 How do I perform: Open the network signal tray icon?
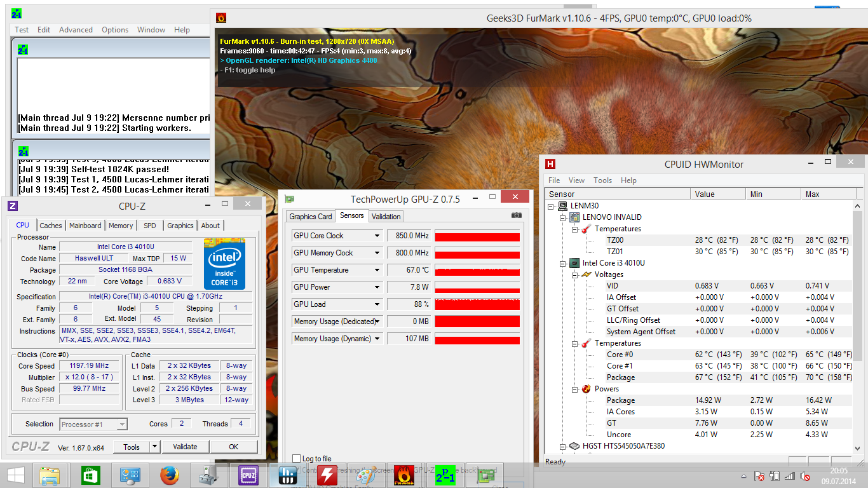790,476
